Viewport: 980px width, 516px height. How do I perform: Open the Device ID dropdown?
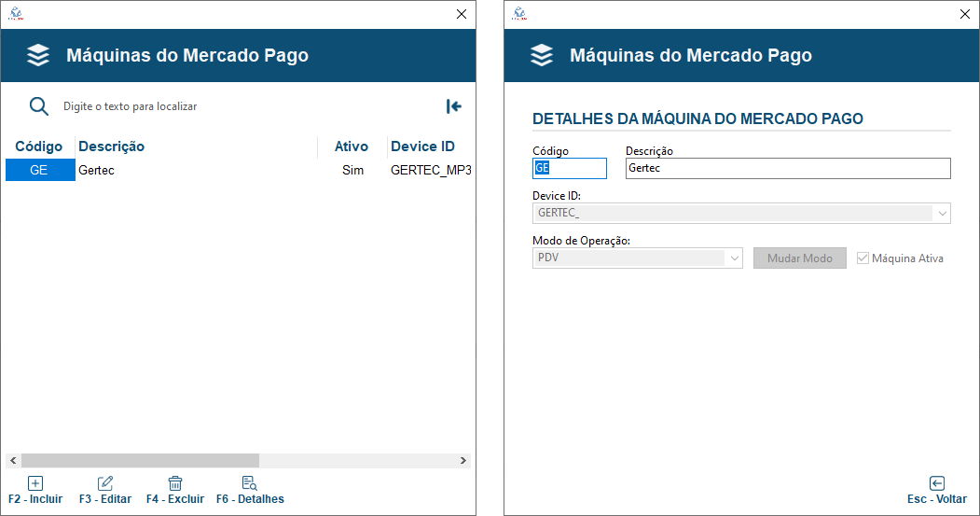[x=942, y=214]
